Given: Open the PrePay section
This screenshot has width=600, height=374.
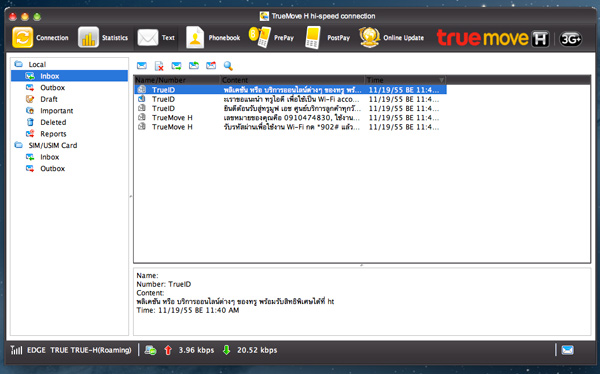Looking at the screenshot, I should click(x=271, y=38).
